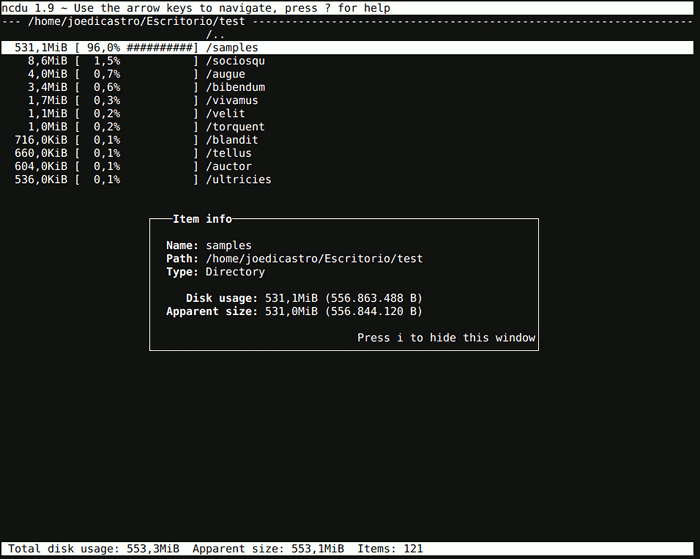The image size is (700, 559).
Task: Click the 1,7MiB size value
Action: coord(47,100)
